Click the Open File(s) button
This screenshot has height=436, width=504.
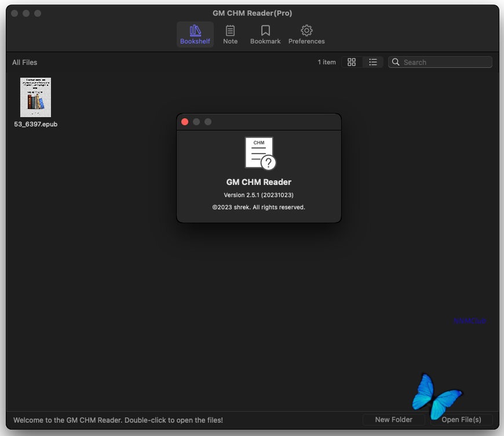pyautogui.click(x=461, y=420)
